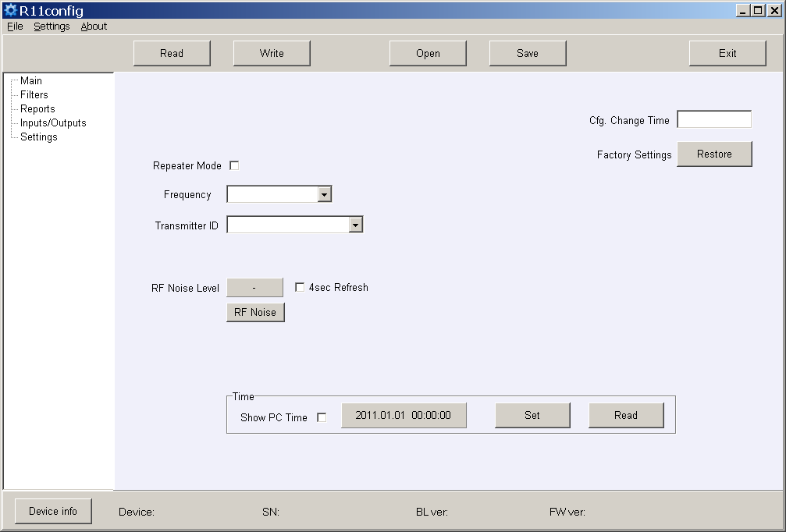This screenshot has width=786, height=532.
Task: Click the R11config gear icon in title bar
Action: [10, 11]
